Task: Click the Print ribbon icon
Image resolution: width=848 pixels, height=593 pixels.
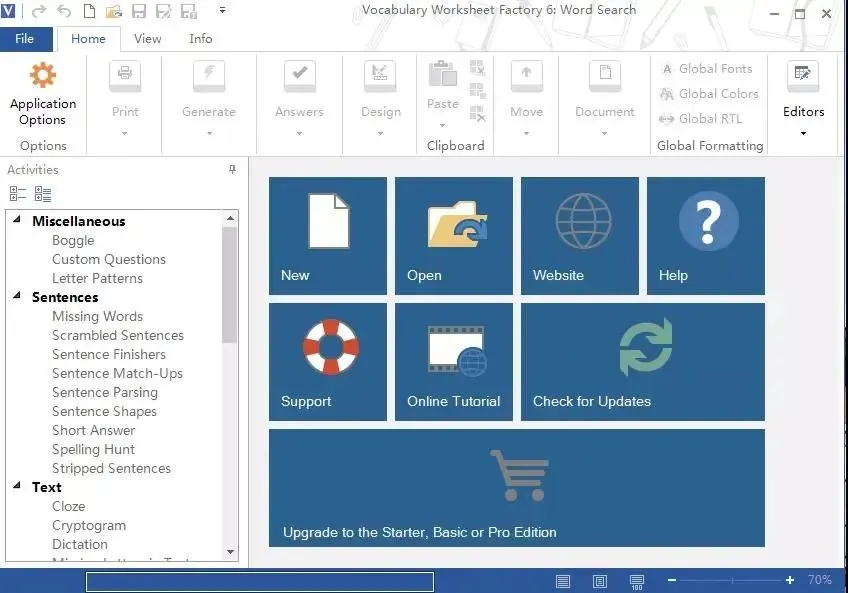Action: (125, 75)
